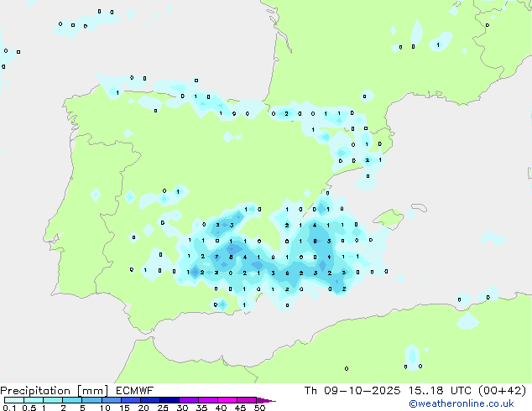Screen dimensions: 532x411
Task: Click the '(00+42)' forecast offset text
Action: pos(502,391)
